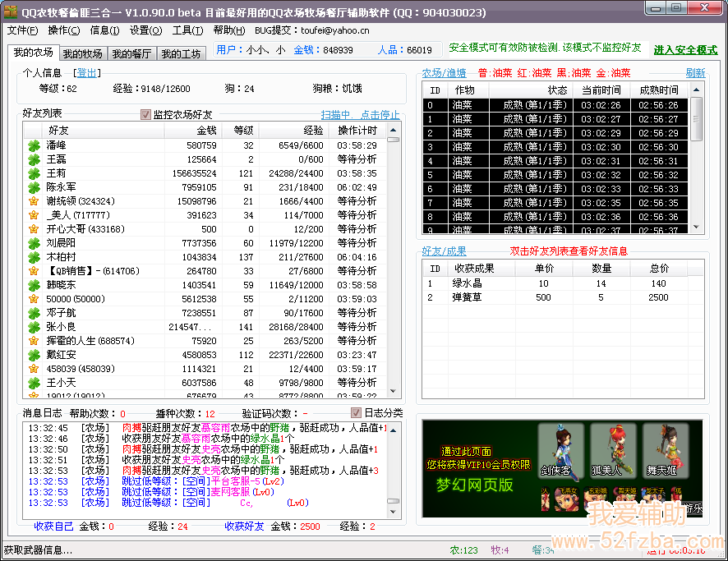Switch to the 我的餐厅 tab
This screenshot has height=561, width=728.
click(131, 54)
